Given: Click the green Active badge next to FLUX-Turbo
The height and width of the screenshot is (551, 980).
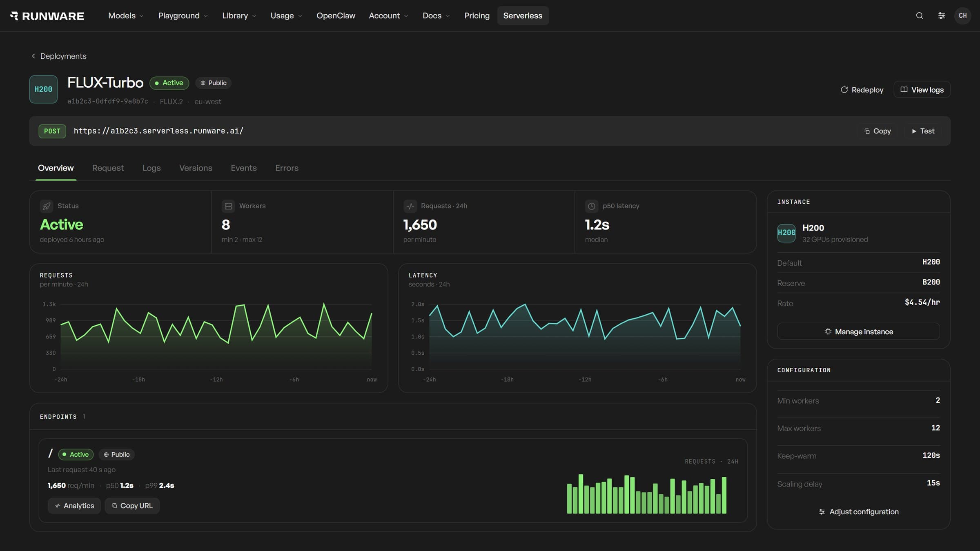Looking at the screenshot, I should tap(169, 83).
